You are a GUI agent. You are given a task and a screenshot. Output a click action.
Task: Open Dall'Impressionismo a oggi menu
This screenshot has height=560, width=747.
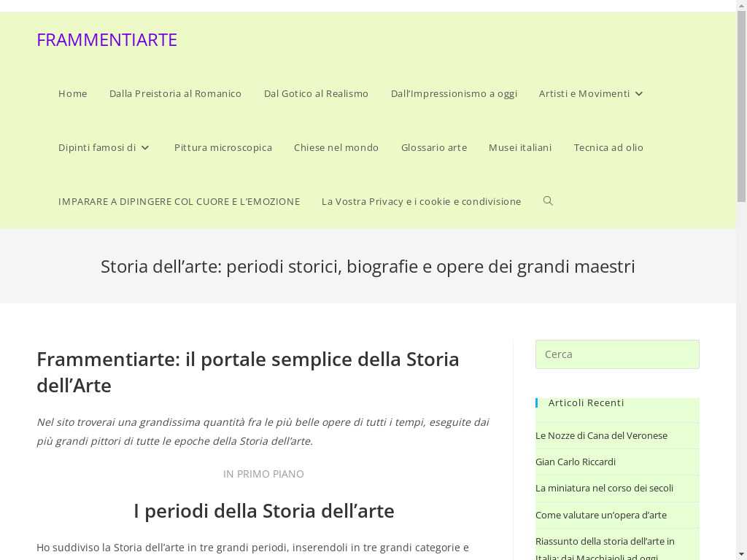[454, 94]
